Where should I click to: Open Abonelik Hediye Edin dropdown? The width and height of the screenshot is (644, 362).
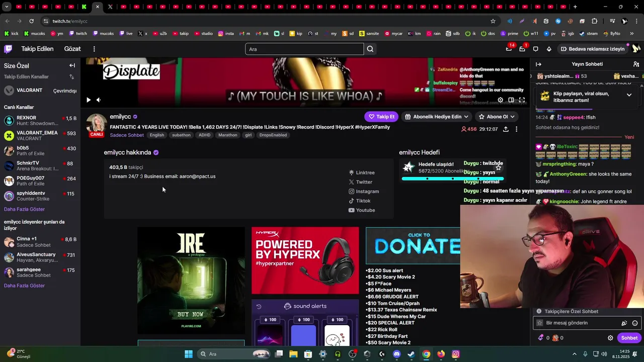click(437, 117)
